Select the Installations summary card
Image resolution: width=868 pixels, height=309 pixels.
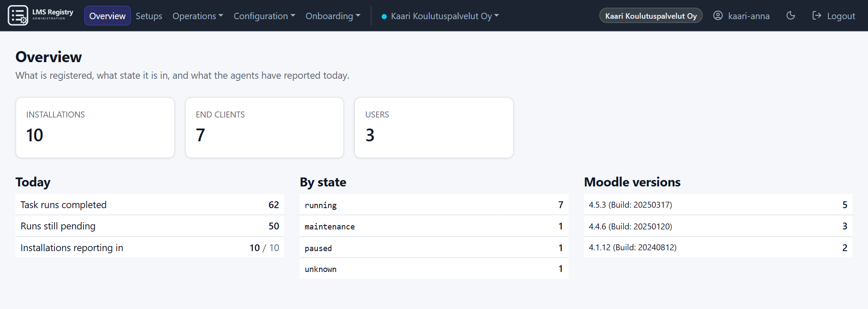click(x=95, y=128)
